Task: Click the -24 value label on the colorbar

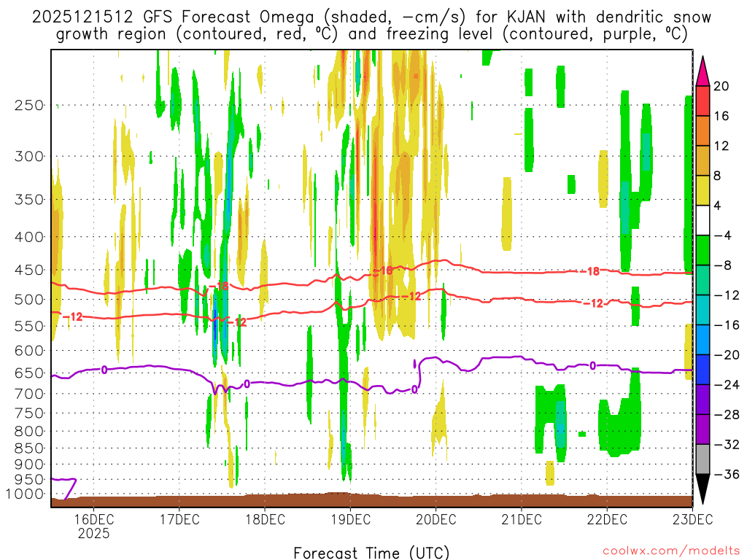Action: (726, 385)
